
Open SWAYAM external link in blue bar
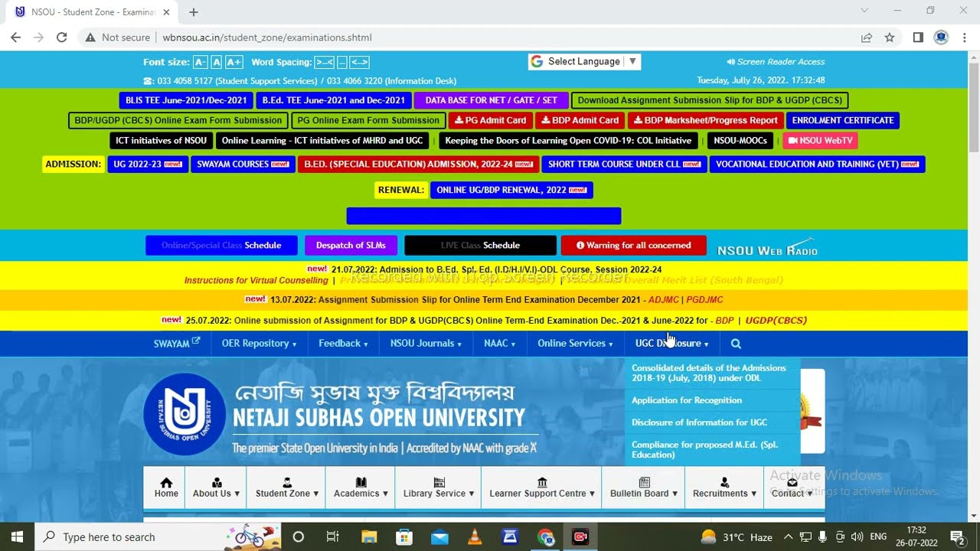click(176, 344)
